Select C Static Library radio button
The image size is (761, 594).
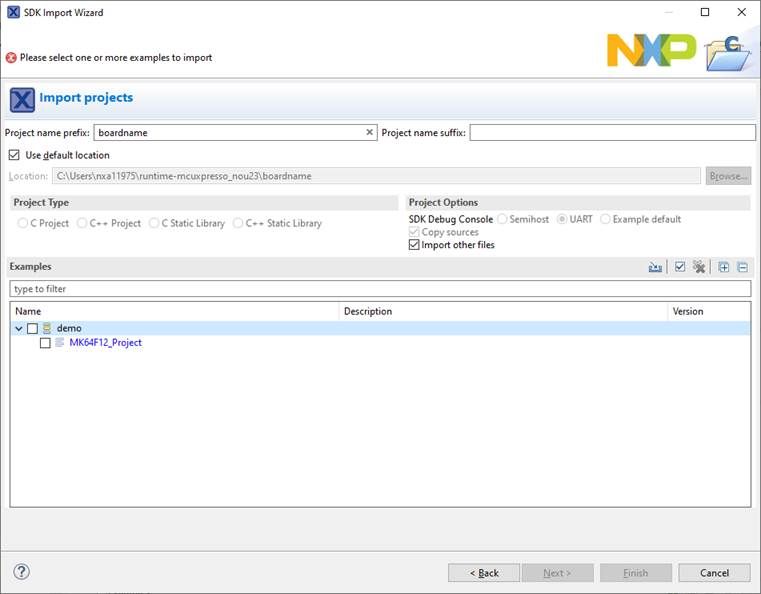coord(154,223)
